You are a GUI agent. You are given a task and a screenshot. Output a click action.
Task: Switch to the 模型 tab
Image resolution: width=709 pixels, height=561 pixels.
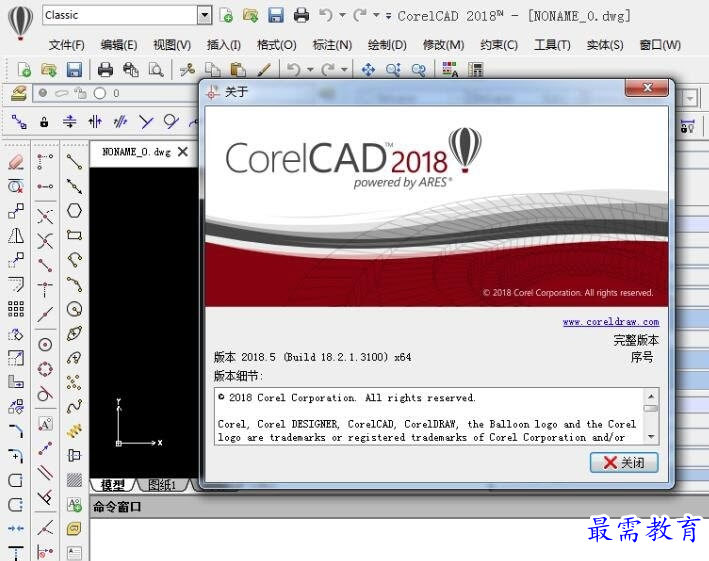coord(113,485)
